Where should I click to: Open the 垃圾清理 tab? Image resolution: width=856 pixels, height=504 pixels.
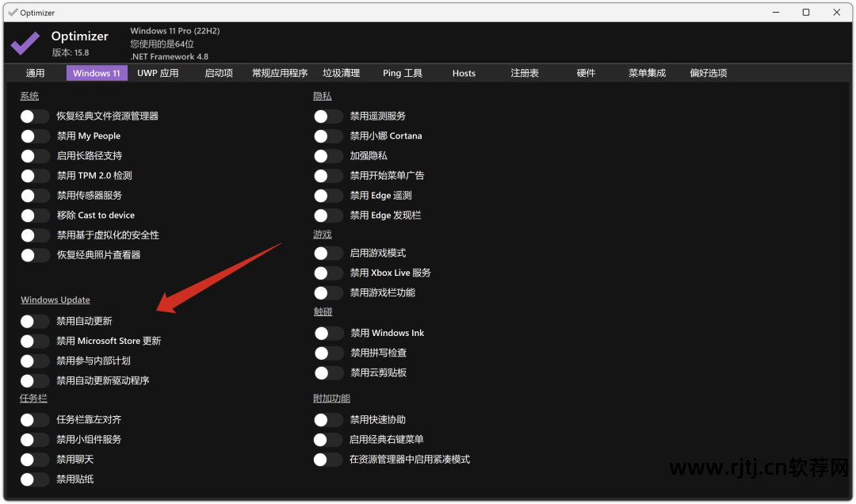[x=341, y=72]
